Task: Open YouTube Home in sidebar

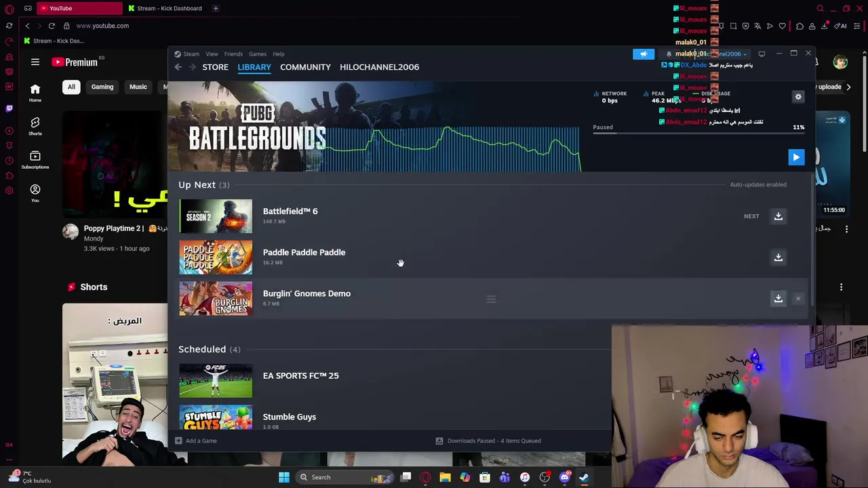Action: [x=35, y=93]
